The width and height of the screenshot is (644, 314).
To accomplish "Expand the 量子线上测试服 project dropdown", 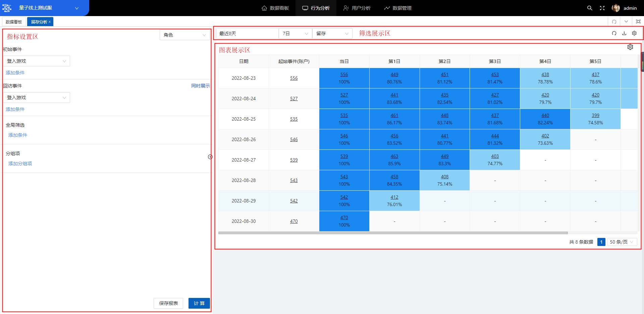I will pos(77,8).
